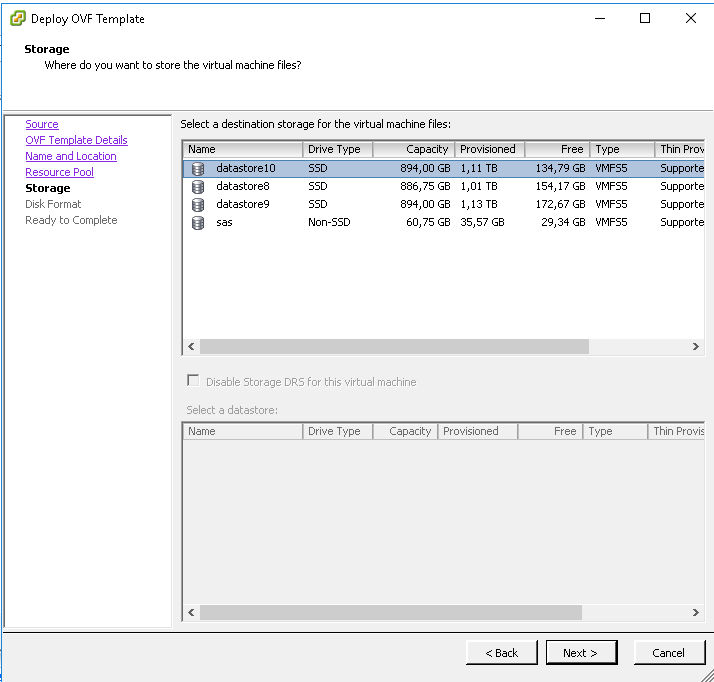Click 29,34 GB free value
Viewport: 714px width, 682px height.
[x=563, y=223]
